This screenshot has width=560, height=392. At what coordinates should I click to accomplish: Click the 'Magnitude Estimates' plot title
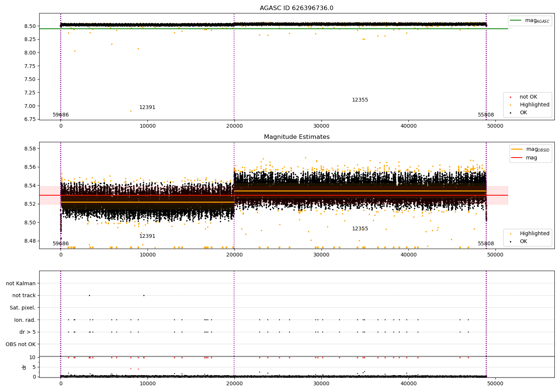point(296,137)
